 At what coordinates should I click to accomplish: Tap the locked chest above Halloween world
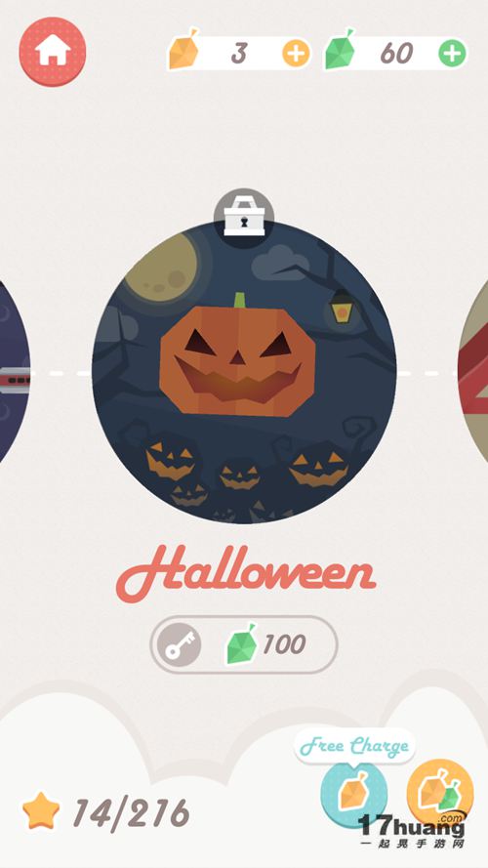(243, 217)
